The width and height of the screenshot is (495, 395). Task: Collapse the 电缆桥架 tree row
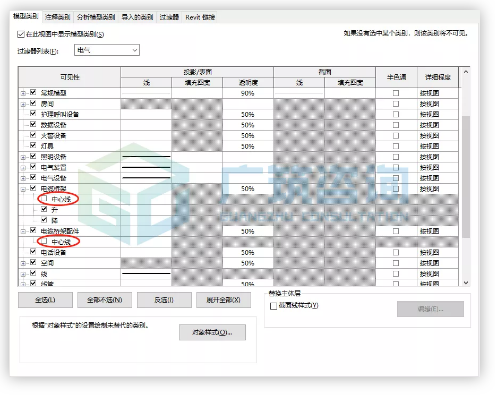click(23, 189)
